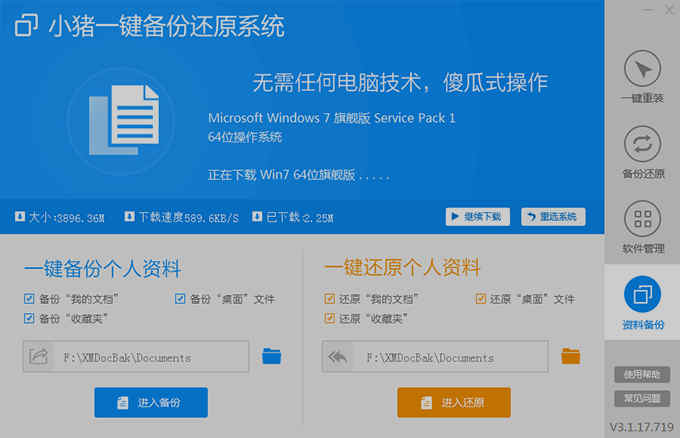Select the 备份还原 sync icon in sidebar
Viewport: 680px width, 438px height.
(x=642, y=144)
